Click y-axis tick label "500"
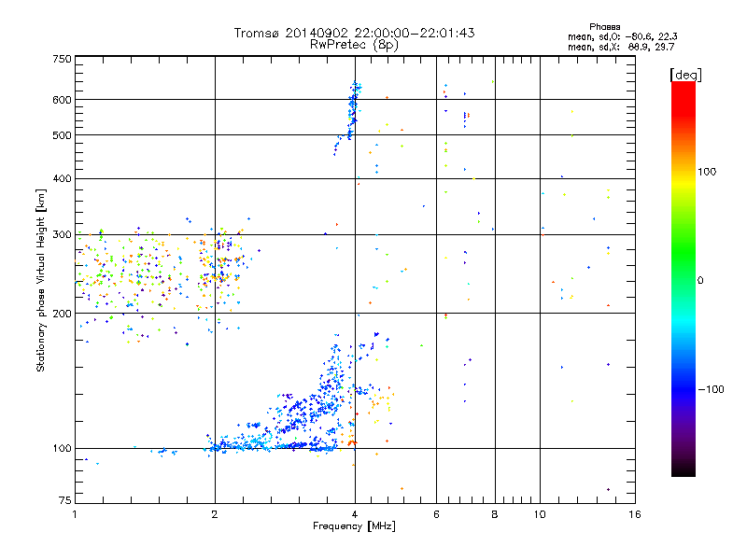Image resolution: width=747 pixels, height=560 pixels. [x=62, y=135]
